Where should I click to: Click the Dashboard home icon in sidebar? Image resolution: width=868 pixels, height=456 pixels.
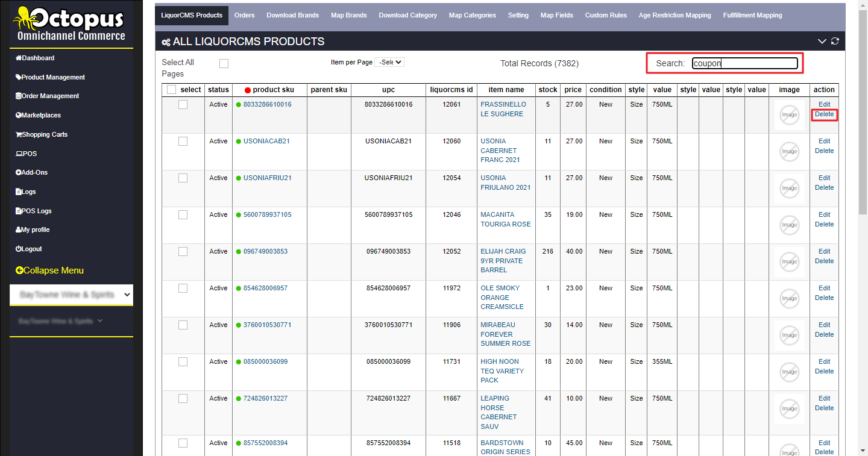tap(19, 58)
